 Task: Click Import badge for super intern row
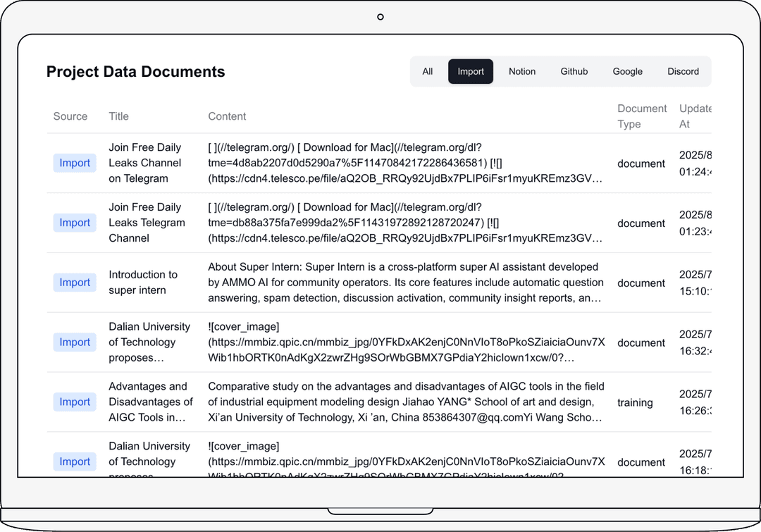(x=75, y=283)
